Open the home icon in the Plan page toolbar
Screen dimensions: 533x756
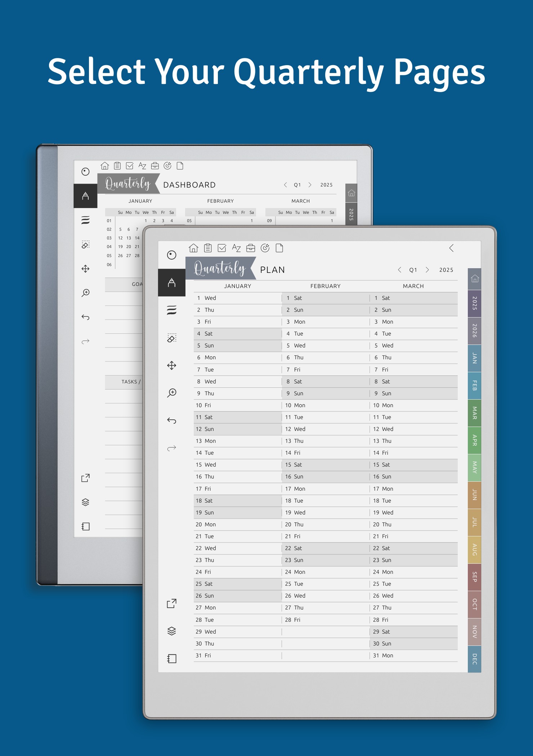pyautogui.click(x=193, y=248)
